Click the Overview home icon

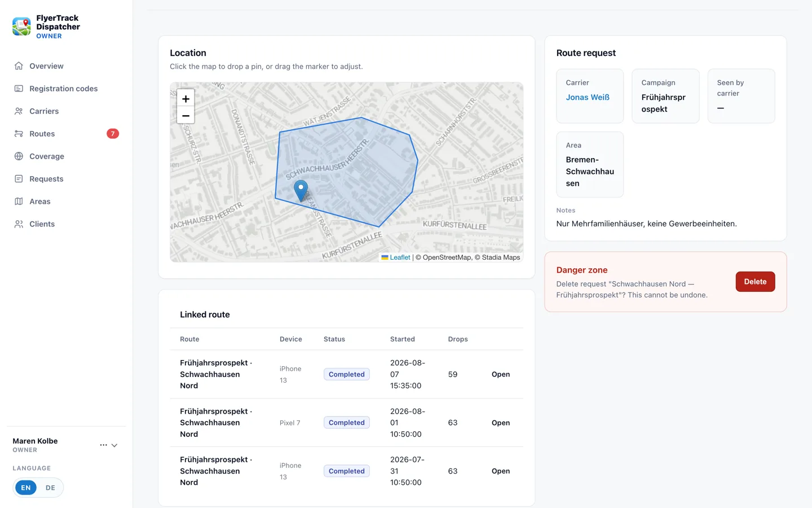[x=19, y=66]
